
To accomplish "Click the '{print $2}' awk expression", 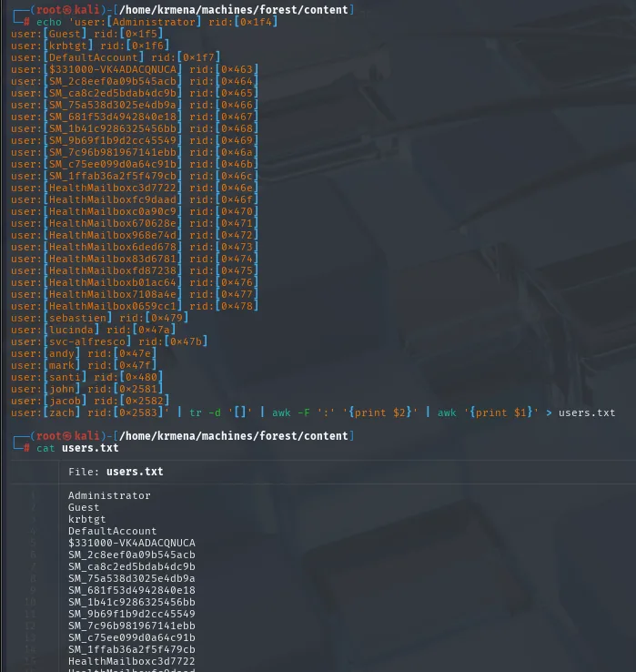I will tap(380, 412).
